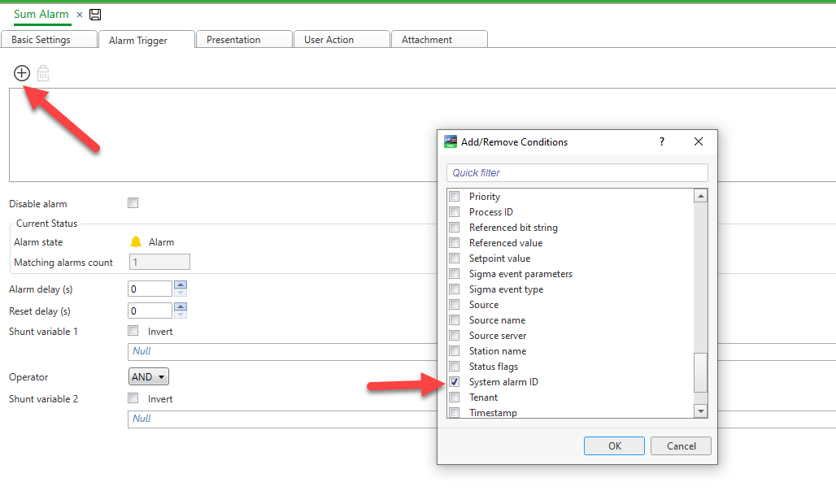Click the Cancel button in dialog
The image size is (836, 504).
pyautogui.click(x=681, y=446)
